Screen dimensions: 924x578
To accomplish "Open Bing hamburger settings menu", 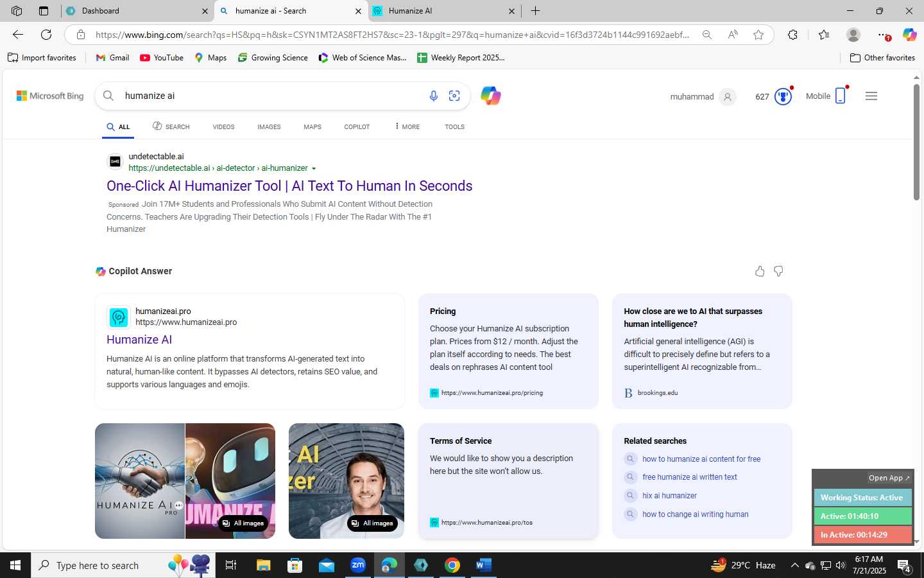I will point(871,96).
